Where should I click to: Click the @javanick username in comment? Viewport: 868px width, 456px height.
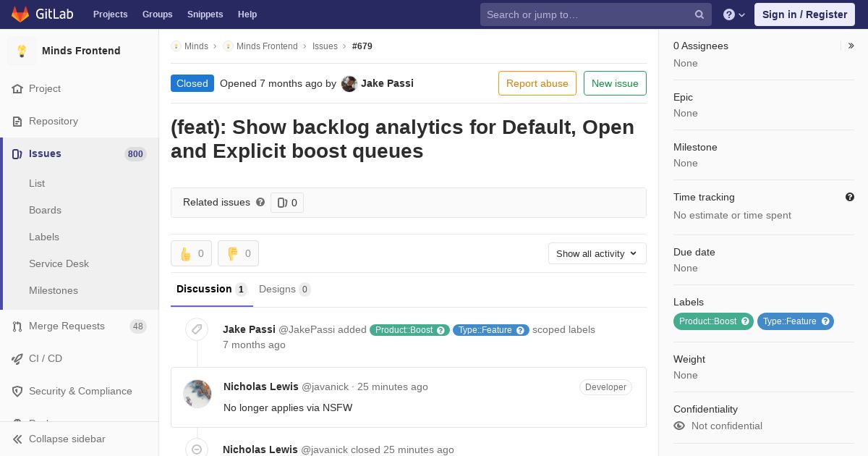tap(325, 387)
